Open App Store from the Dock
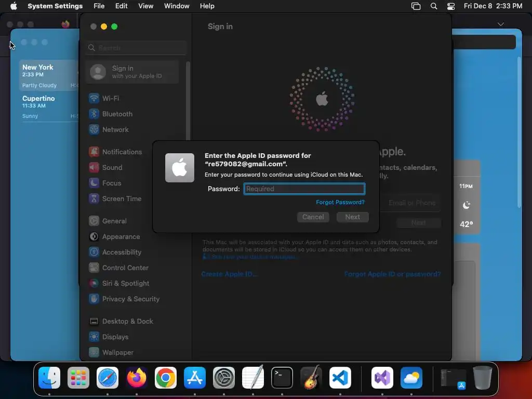 195,378
